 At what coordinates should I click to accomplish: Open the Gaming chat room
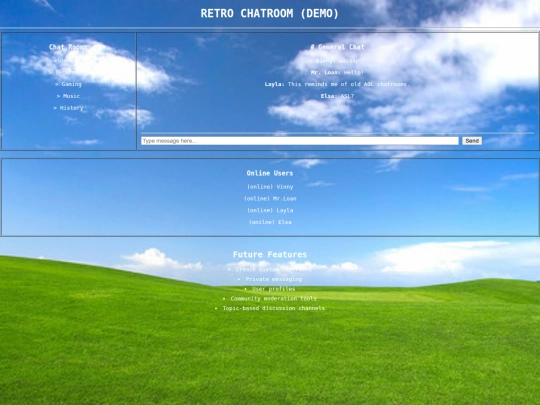click(x=68, y=84)
